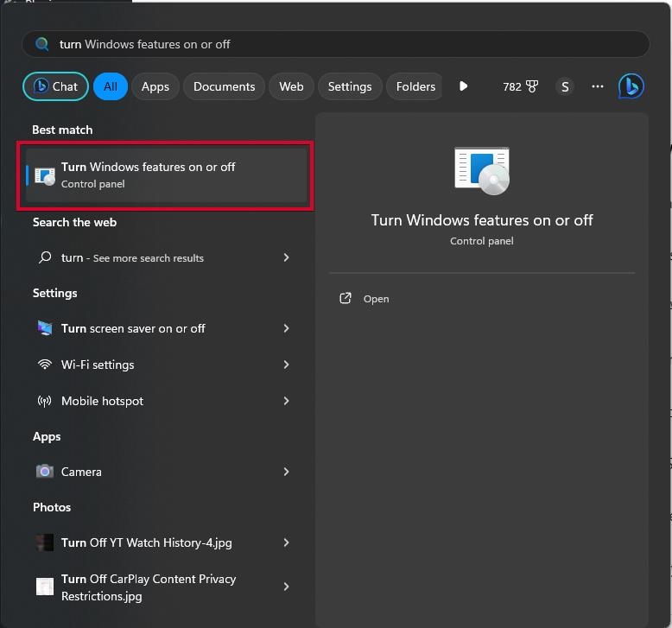Click the large Windows features preview icon
The image size is (672, 628).
(x=482, y=171)
